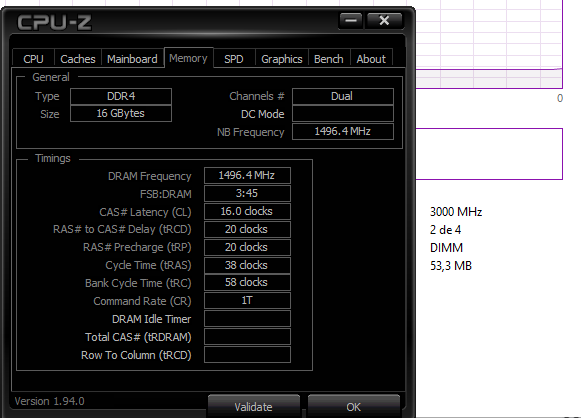The height and width of the screenshot is (418, 581).
Task: Switch to the CPU tab
Action: click(33, 59)
